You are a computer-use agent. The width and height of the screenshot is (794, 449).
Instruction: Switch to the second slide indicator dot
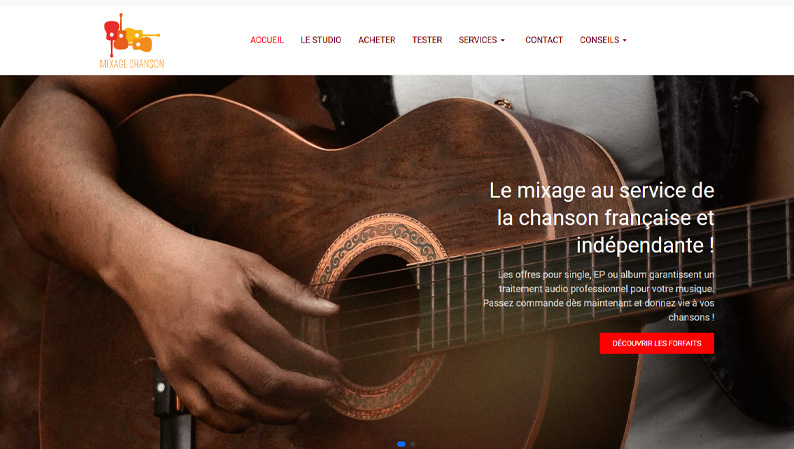coord(413,444)
